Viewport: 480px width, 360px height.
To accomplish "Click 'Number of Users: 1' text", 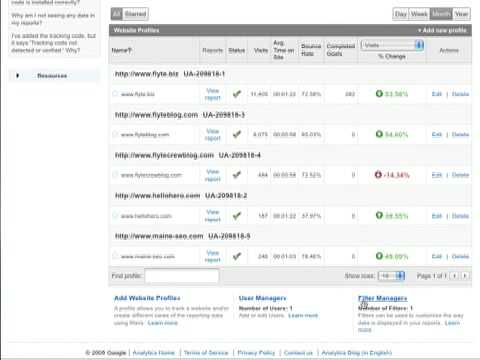I will click(266, 308).
